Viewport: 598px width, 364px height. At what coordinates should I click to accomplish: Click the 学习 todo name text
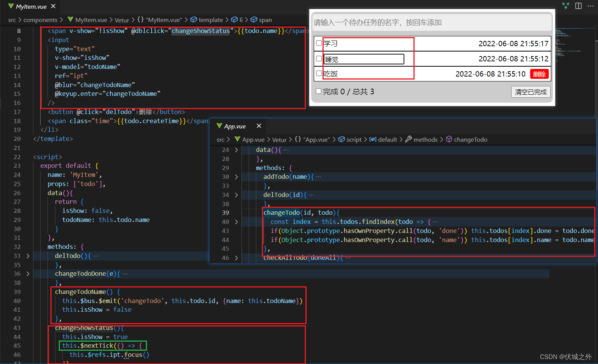coord(330,44)
